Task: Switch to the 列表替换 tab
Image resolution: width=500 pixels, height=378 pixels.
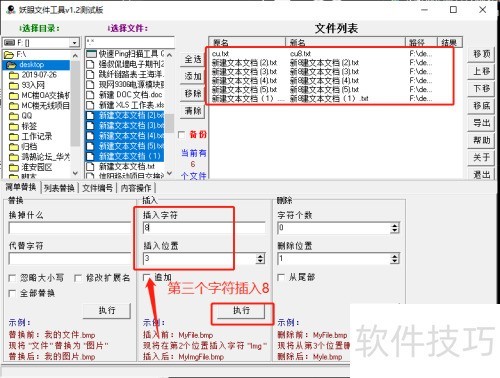Action: coord(59,188)
